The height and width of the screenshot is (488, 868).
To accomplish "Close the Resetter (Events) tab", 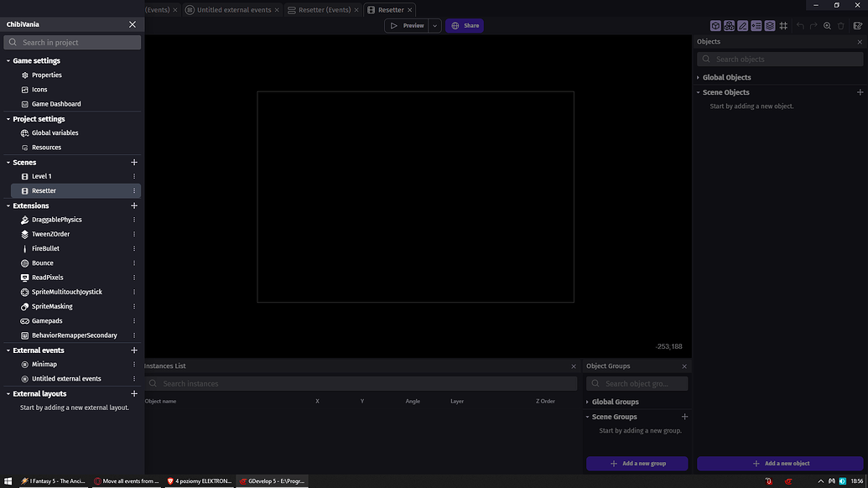I will point(356,10).
